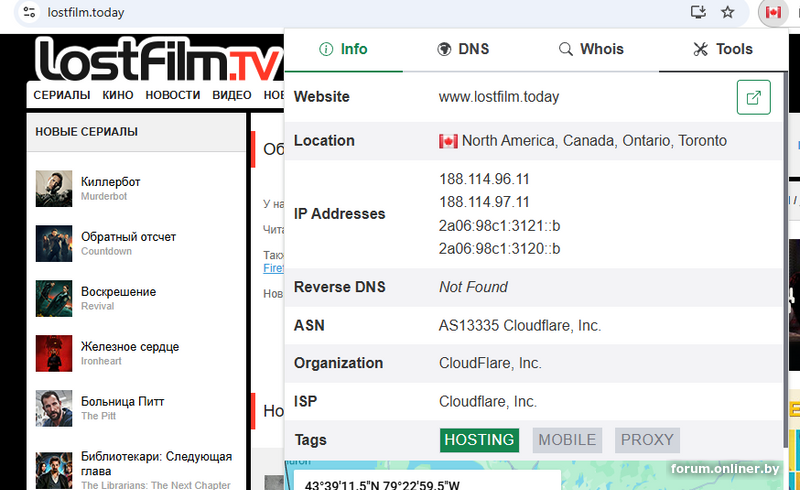This screenshot has height=490, width=800.
Task: Switch to the Tools tab
Action: pyautogui.click(x=723, y=49)
